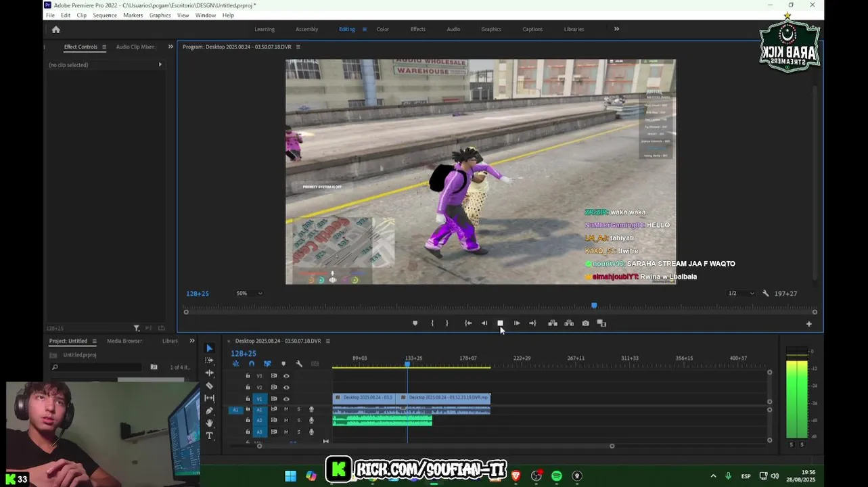Expand the Project panel overflow tabs
The width and height of the screenshot is (868, 487).
click(x=192, y=341)
